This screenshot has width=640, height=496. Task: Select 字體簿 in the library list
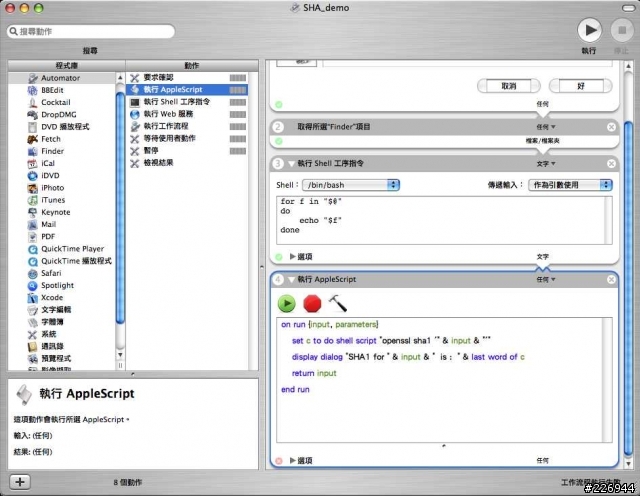click(62, 322)
